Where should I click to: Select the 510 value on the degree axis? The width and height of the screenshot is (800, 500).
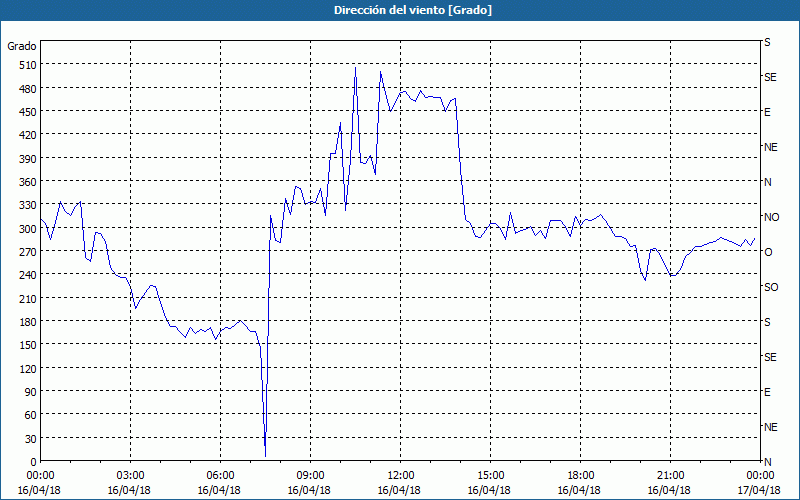coord(28,65)
